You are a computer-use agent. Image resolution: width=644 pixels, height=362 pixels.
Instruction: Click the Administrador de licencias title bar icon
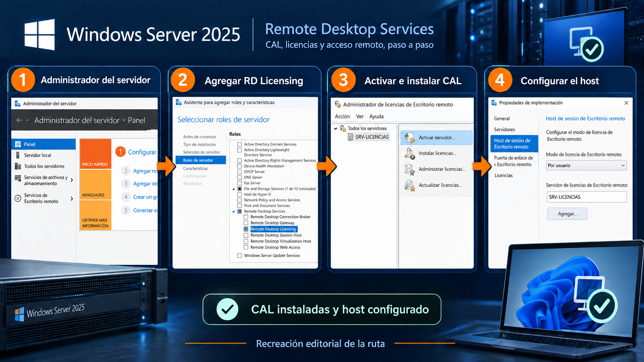coord(338,104)
